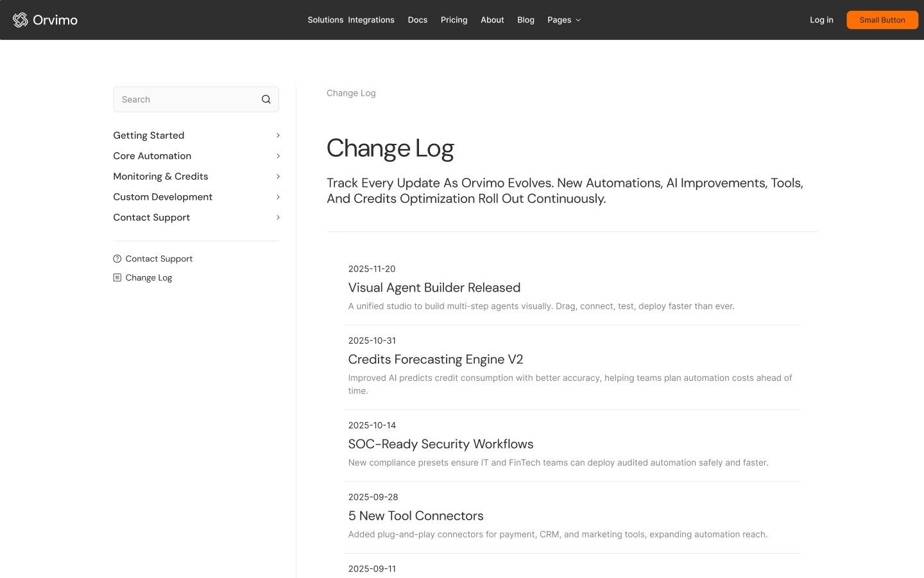Click the Orvimo logo icon
The image size is (924, 578).
(x=21, y=20)
